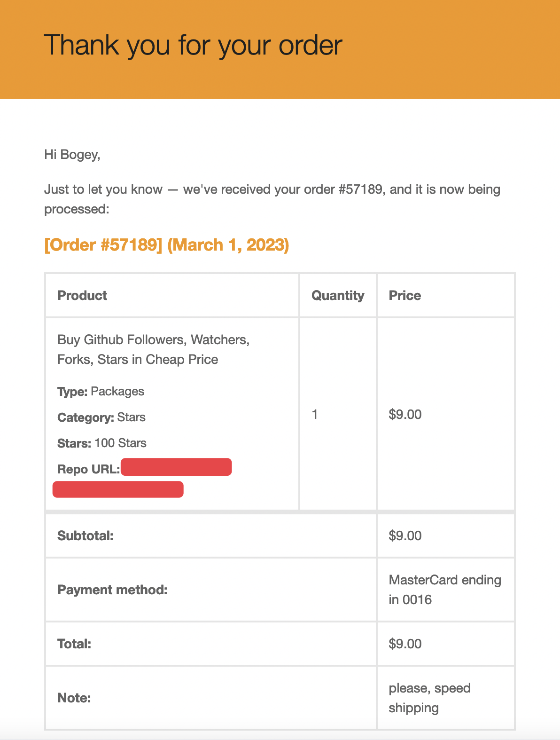Click the Payment method label
Image resolution: width=560 pixels, height=740 pixels.
(112, 590)
